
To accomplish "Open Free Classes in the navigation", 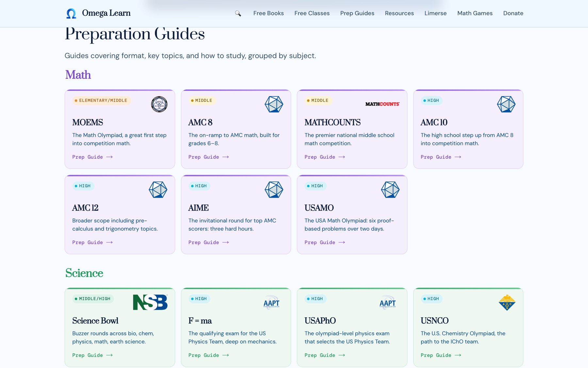I will (312, 13).
